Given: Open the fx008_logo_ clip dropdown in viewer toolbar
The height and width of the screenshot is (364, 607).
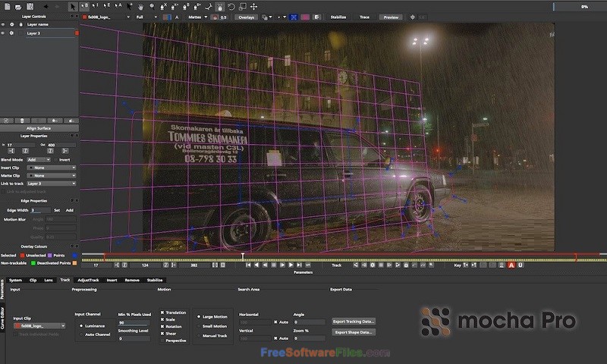Looking at the screenshot, I should click(x=106, y=17).
